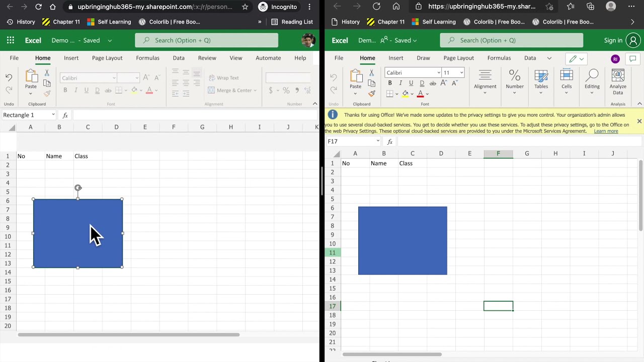Apply fill color in left Excel ribbon
644x362 pixels.
pyautogui.click(x=134, y=90)
